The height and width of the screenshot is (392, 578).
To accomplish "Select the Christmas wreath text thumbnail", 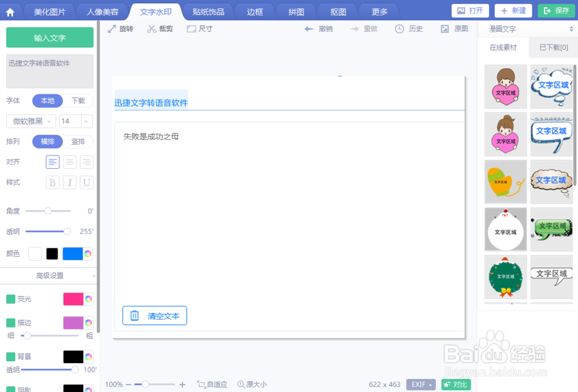I will tap(505, 276).
